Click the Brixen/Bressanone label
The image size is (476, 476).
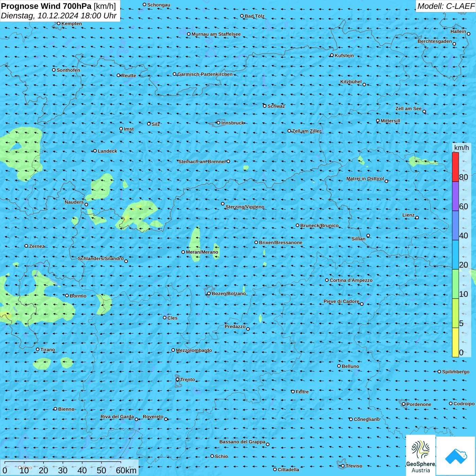pyautogui.click(x=280, y=242)
